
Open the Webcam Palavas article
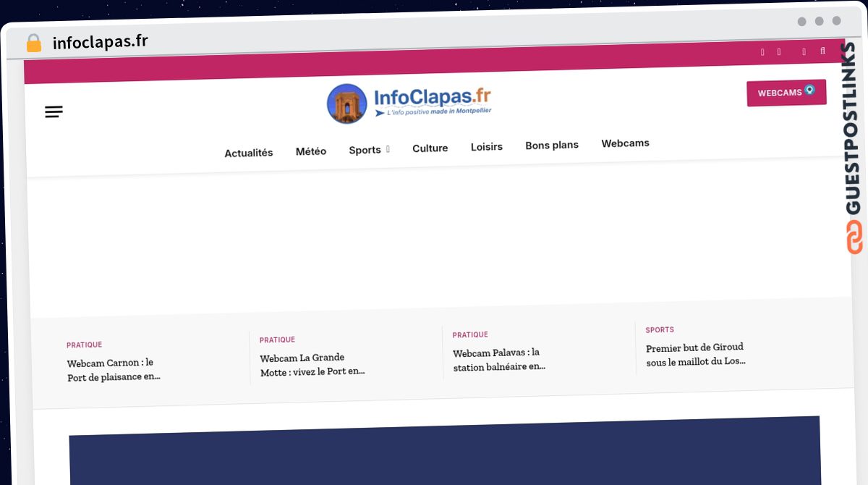click(499, 360)
